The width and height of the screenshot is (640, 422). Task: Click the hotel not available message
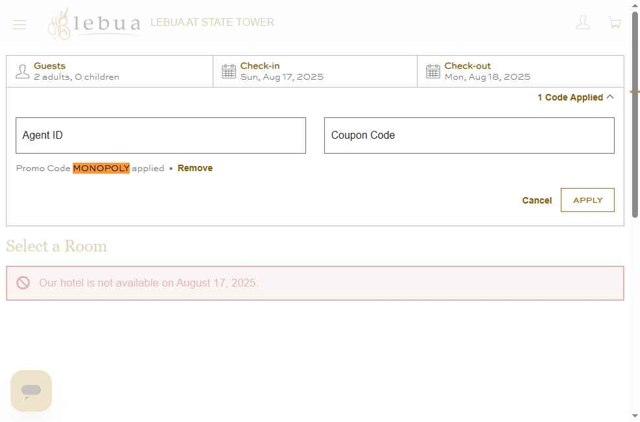tap(148, 283)
